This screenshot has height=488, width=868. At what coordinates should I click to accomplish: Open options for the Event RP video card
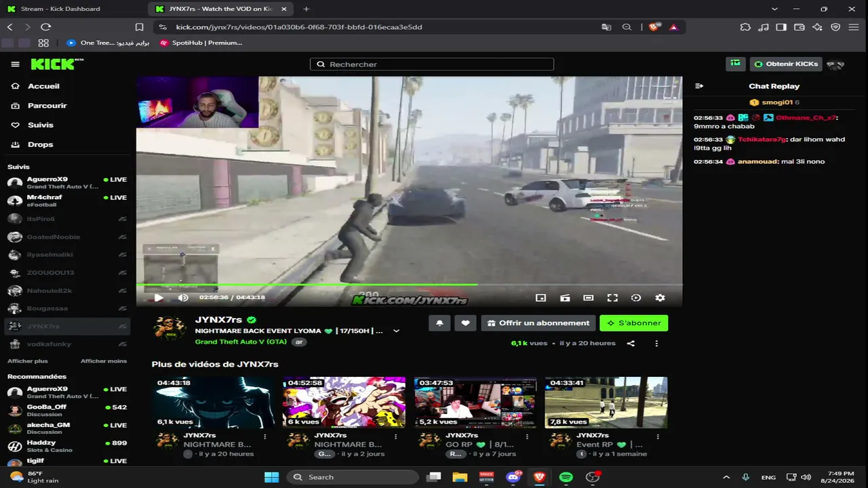click(658, 436)
